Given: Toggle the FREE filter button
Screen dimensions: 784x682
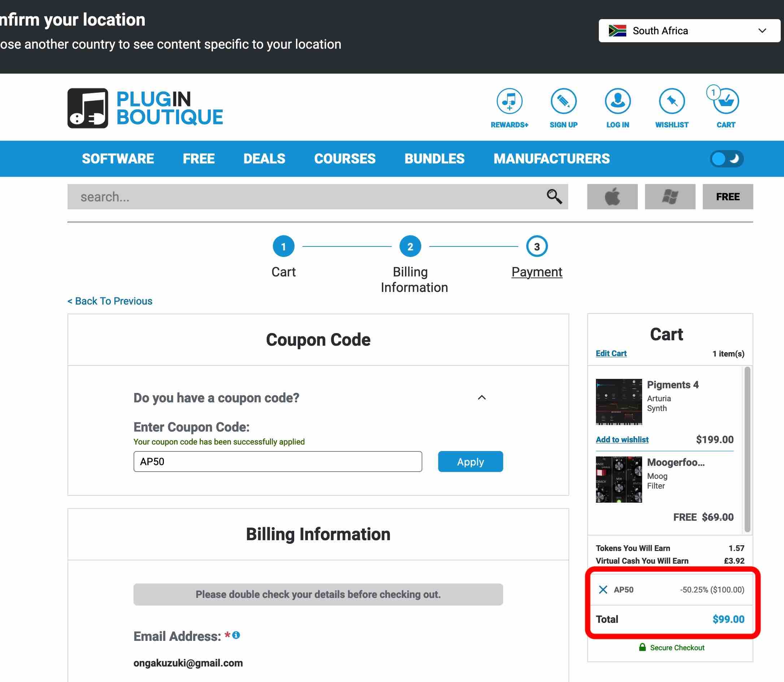Looking at the screenshot, I should click(x=727, y=197).
